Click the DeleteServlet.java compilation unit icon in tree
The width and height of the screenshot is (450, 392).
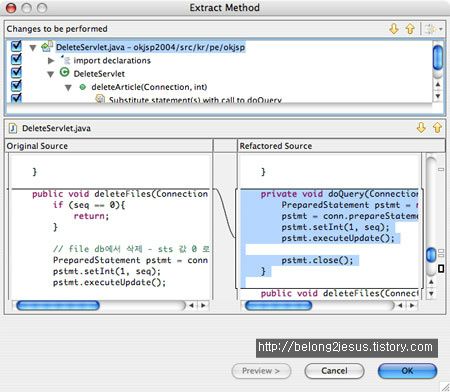(47, 47)
